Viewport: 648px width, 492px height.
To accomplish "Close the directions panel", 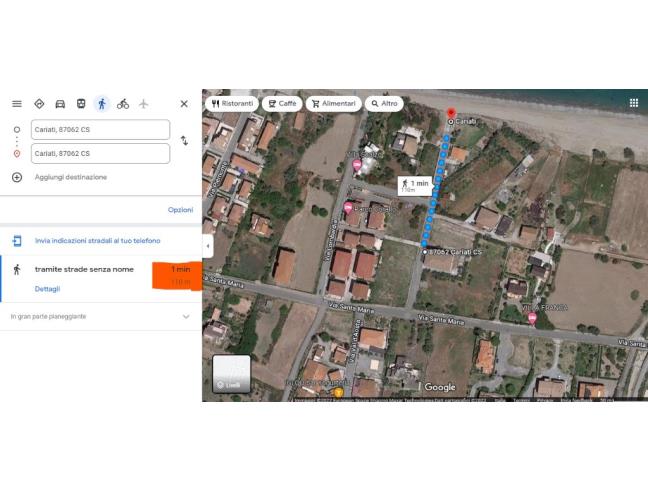I will click(184, 103).
